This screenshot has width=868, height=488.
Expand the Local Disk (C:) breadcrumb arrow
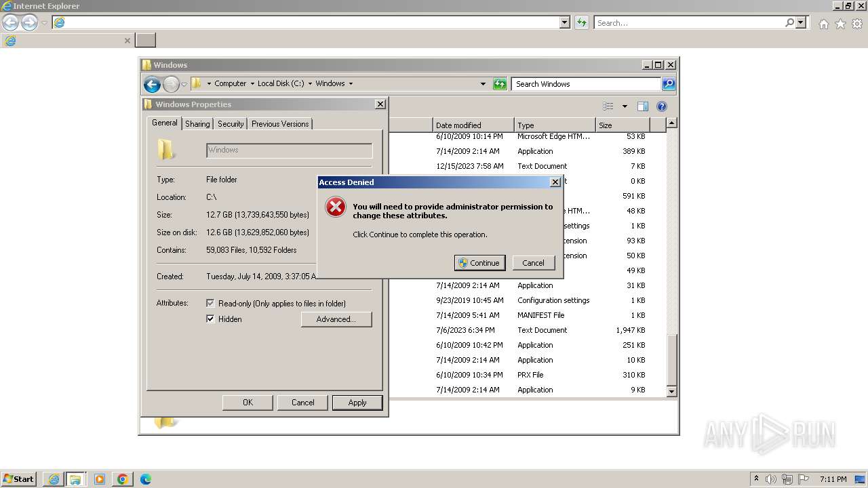tap(310, 84)
